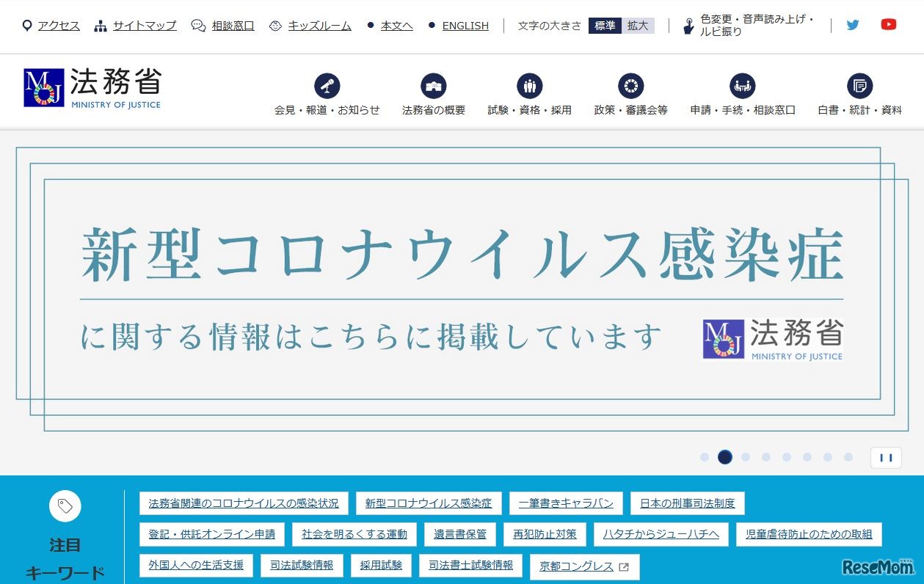Switch site language with the ENGLISH link
924x584 pixels.
[465, 25]
